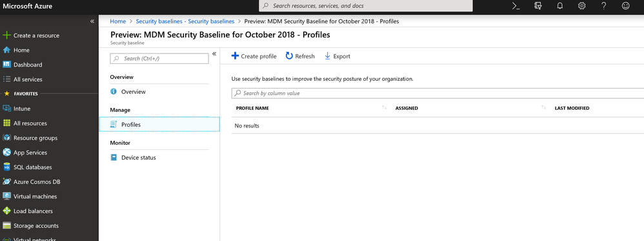This screenshot has height=241, width=644.
Task: Click the LAST MODIFIED column header
Action: coord(572,108)
